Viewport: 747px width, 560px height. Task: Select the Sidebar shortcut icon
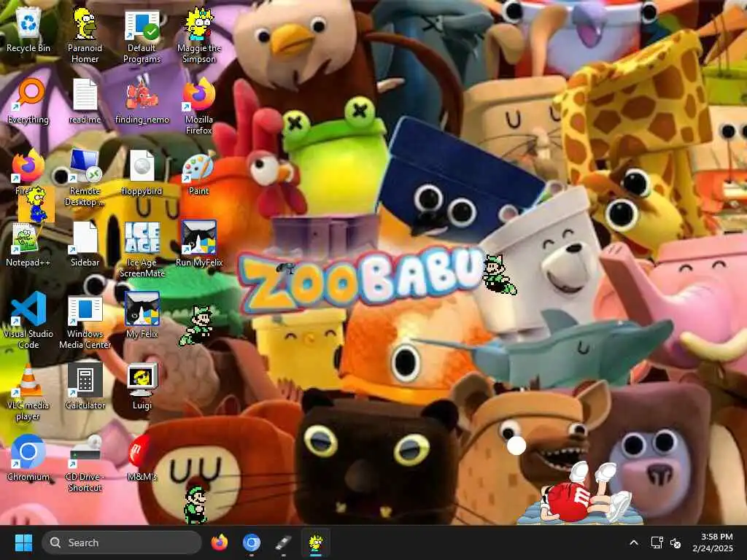(85, 244)
